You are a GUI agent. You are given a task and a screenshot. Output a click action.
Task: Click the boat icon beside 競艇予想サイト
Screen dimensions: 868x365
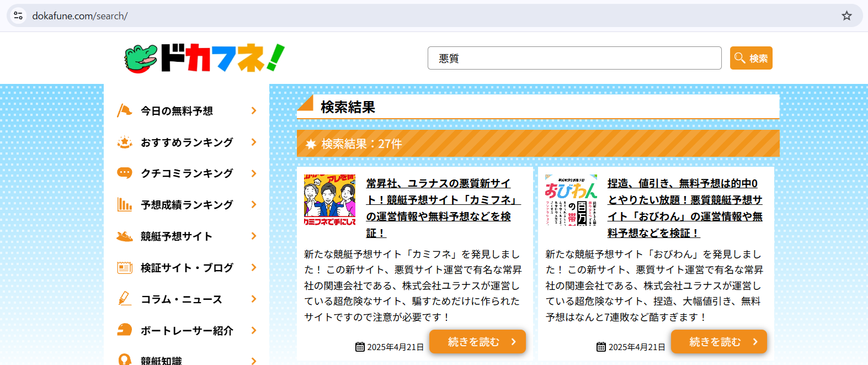[x=125, y=236]
